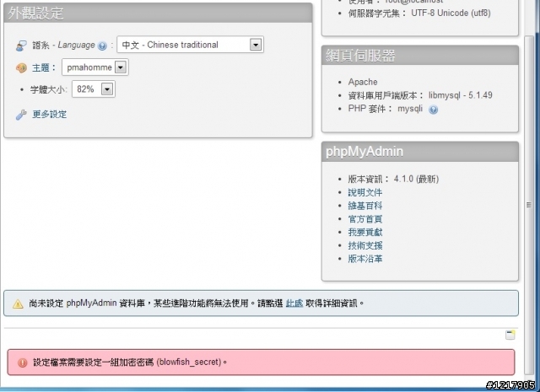540x392 pixels.
Task: Click the phpMyAdmin panel header
Action: (x=420, y=152)
